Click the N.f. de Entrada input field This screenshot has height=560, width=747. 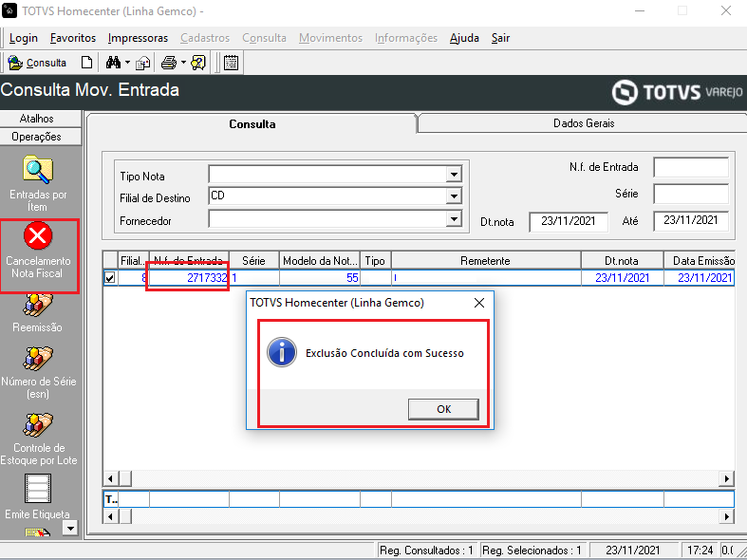click(691, 167)
